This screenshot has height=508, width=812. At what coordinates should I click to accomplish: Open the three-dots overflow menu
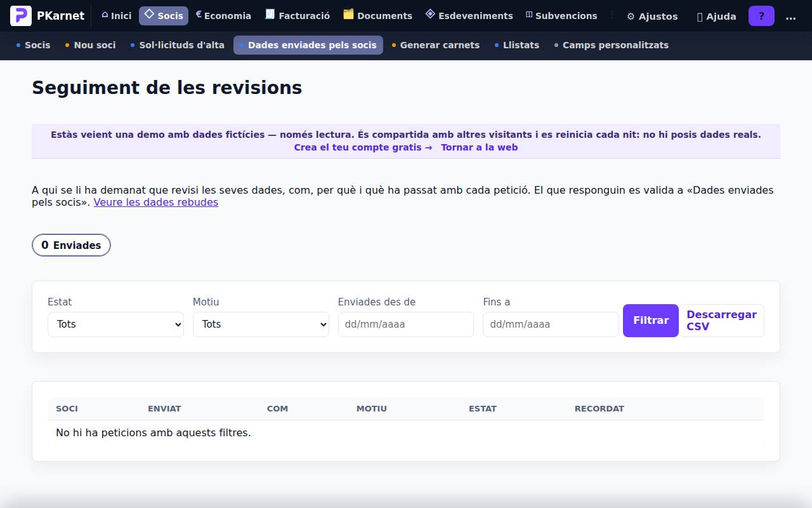coord(790,17)
